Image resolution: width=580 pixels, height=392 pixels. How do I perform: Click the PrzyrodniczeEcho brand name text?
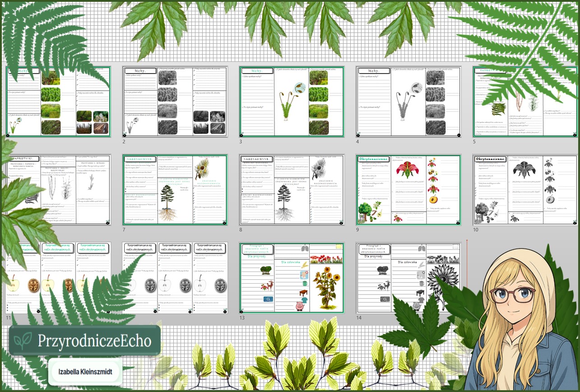(x=94, y=341)
